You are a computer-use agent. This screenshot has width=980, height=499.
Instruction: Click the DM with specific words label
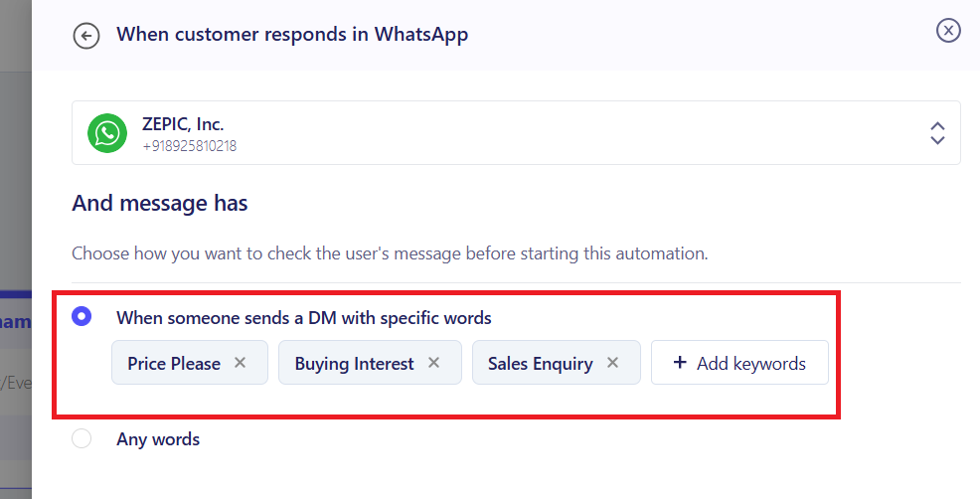point(304,318)
